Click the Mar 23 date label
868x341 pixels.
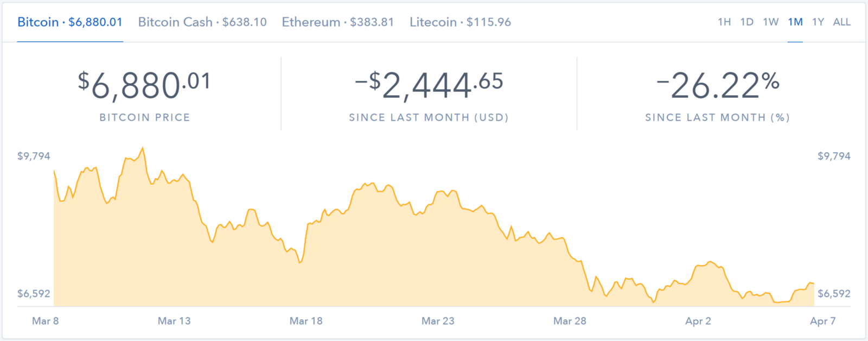pyautogui.click(x=438, y=321)
